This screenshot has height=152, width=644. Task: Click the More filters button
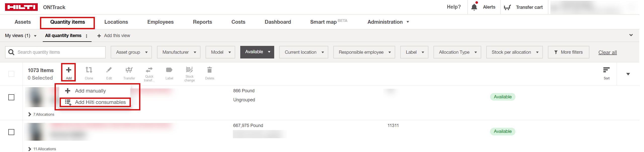click(569, 52)
